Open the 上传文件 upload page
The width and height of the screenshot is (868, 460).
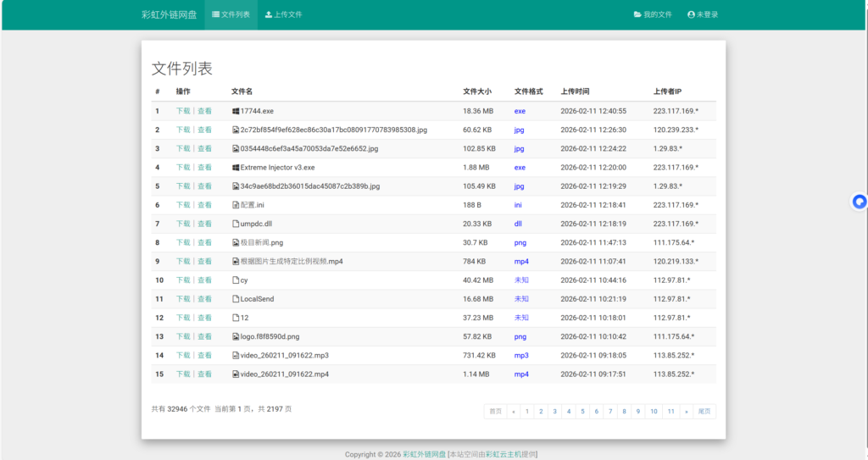click(x=283, y=15)
